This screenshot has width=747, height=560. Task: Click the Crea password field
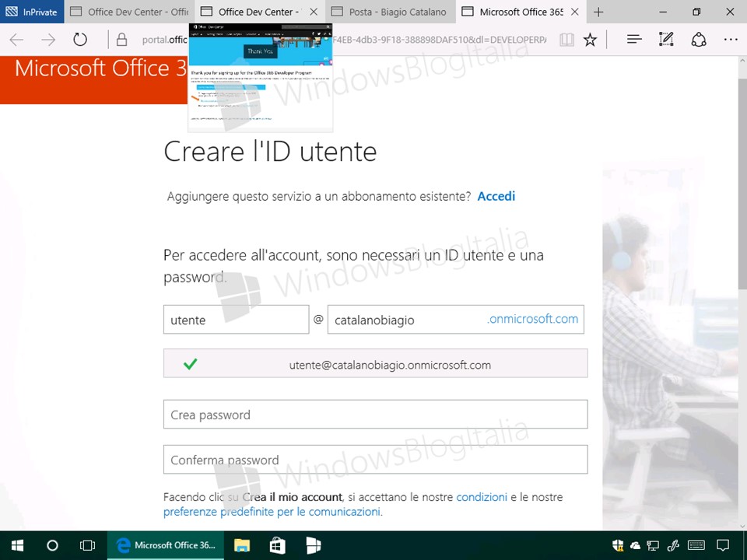(x=375, y=415)
